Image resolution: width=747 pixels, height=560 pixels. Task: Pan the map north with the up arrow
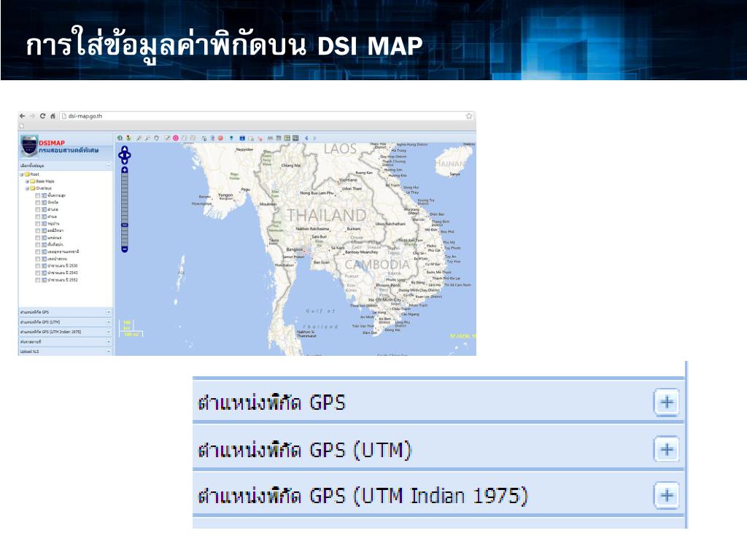pos(124,149)
